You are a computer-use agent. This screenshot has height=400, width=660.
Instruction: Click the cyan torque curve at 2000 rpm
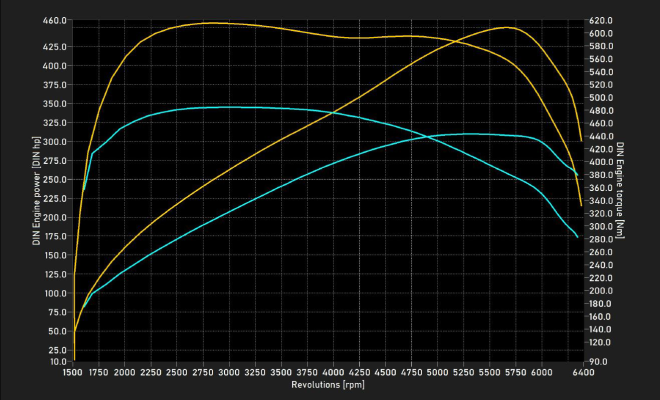click(125, 126)
